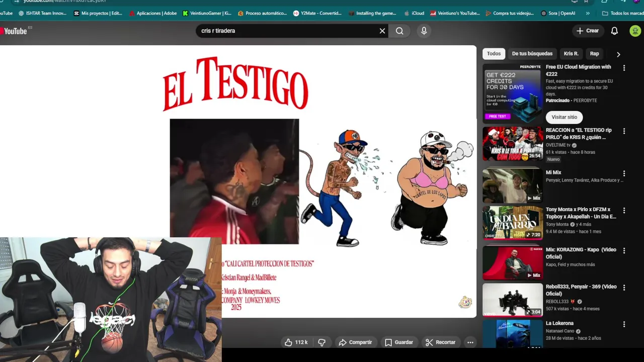This screenshot has width=644, height=362.
Task: Like the video with the thumbs-up 112 k button
Action: pyautogui.click(x=296, y=342)
